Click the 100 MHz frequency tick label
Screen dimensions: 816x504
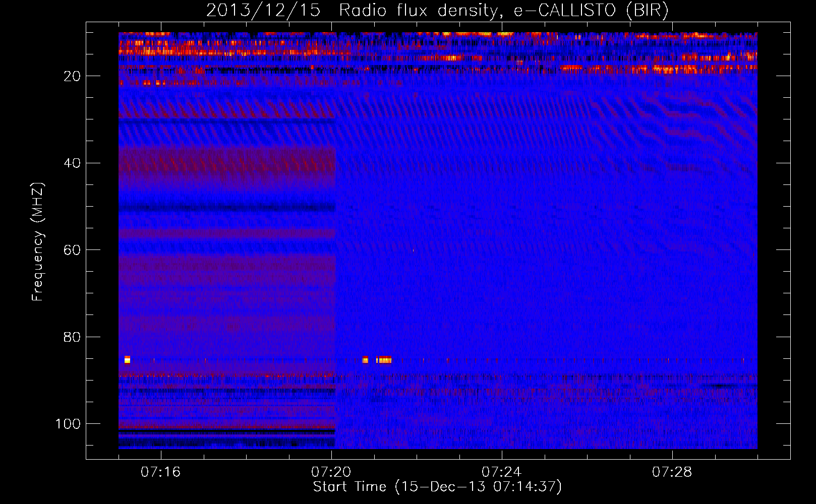[68, 424]
